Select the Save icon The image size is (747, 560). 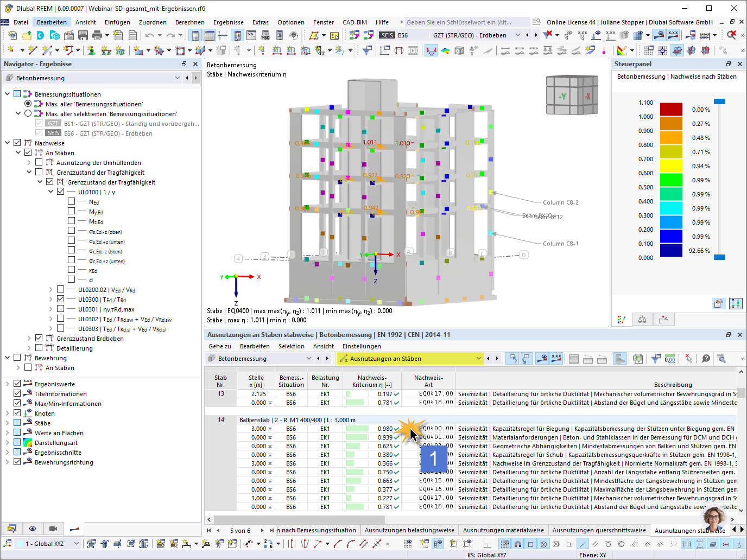click(83, 34)
